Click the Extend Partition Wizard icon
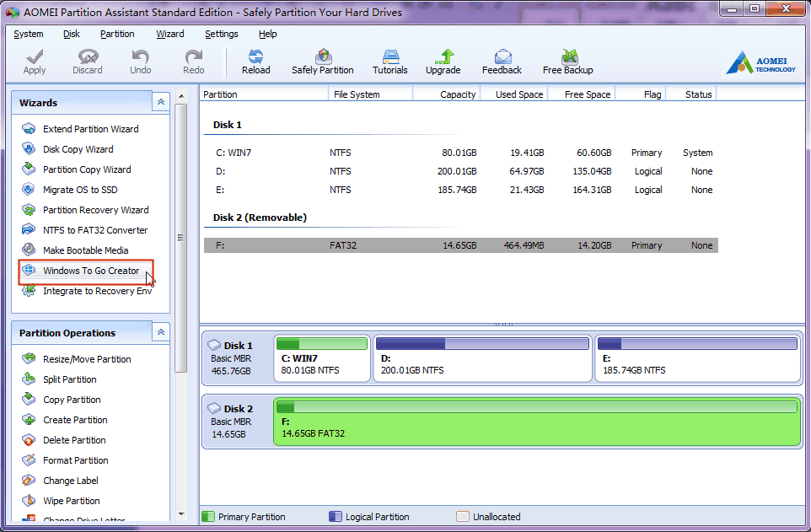 29,129
